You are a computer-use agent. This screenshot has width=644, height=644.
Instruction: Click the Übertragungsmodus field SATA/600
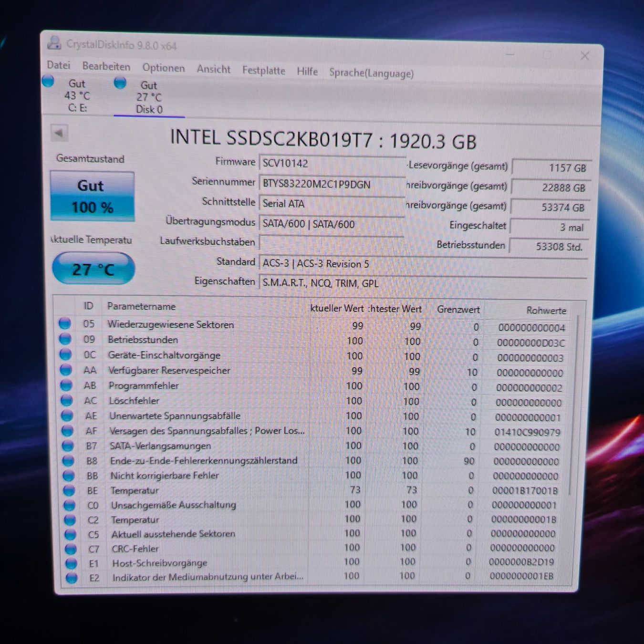332,224
